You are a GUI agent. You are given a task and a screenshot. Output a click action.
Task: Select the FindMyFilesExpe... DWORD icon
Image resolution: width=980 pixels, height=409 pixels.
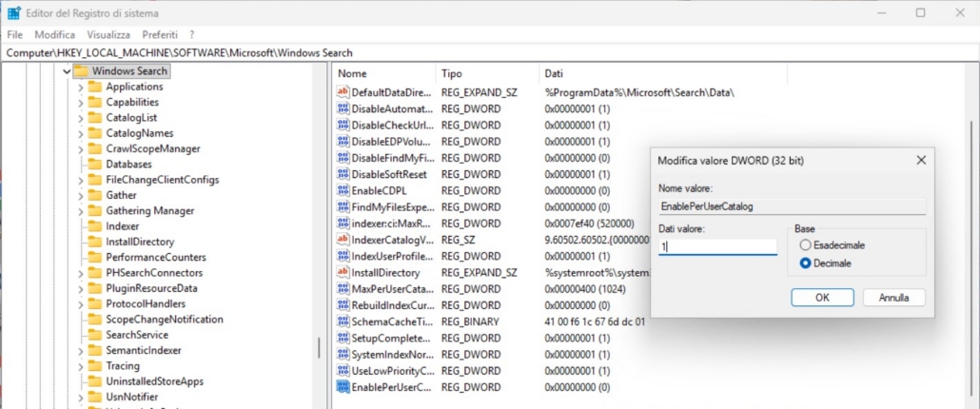coord(343,206)
